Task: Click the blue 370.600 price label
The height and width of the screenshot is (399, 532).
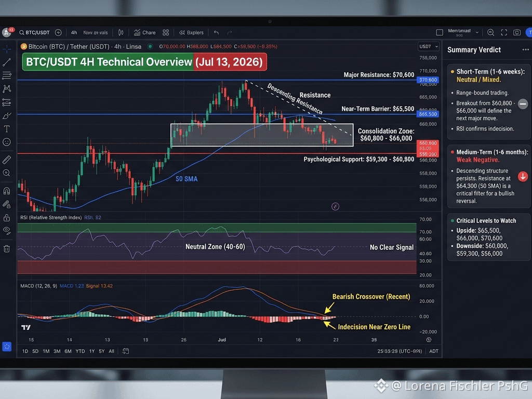Action: (428, 79)
